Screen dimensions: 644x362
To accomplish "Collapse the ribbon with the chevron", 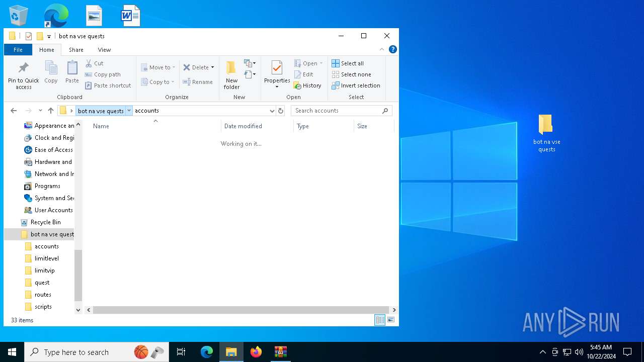I will point(382,49).
